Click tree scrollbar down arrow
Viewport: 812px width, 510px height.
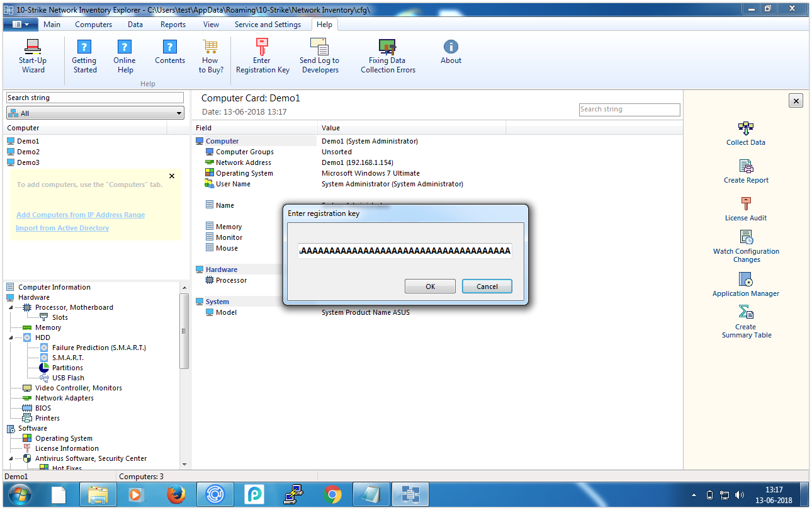tap(184, 463)
